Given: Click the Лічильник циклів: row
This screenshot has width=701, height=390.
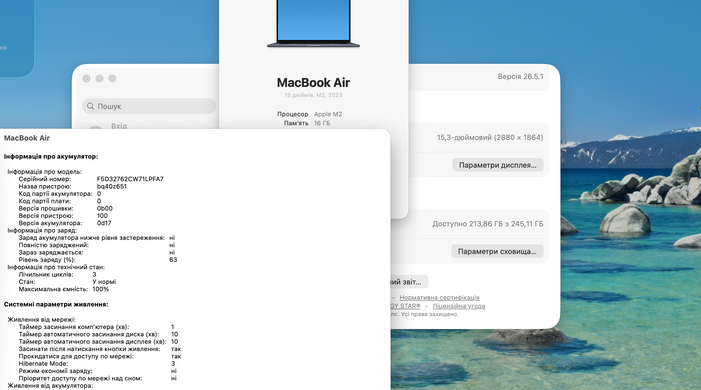Looking at the screenshot, I should click(57, 274).
